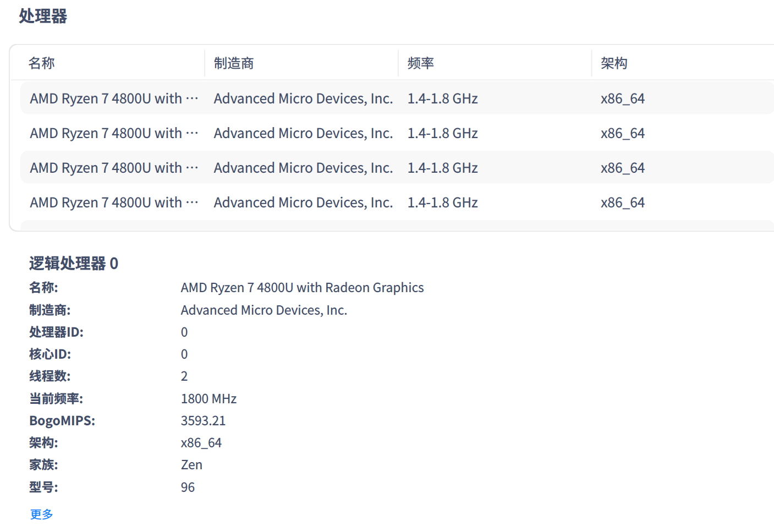Viewport: 774px width, 532px height.
Task: Click the 处理器ID: label
Action: 56,332
